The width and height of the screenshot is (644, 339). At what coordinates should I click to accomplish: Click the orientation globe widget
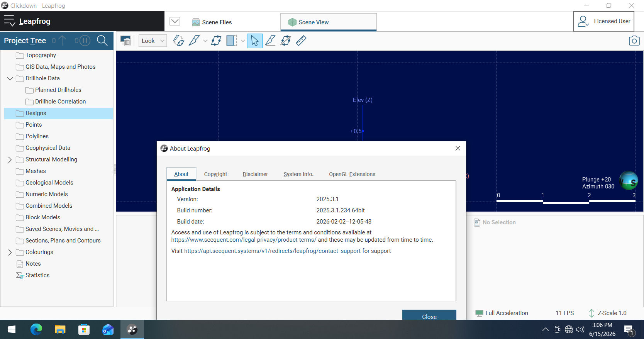[x=629, y=181]
